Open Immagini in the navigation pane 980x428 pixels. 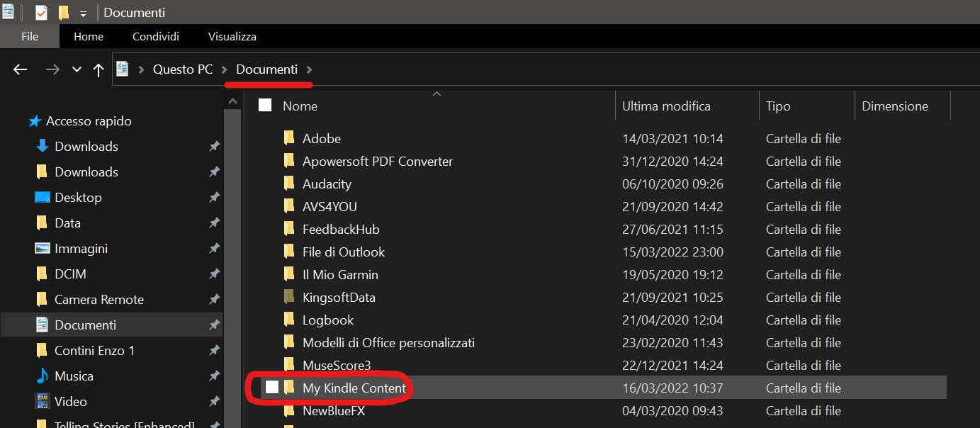coord(81,249)
